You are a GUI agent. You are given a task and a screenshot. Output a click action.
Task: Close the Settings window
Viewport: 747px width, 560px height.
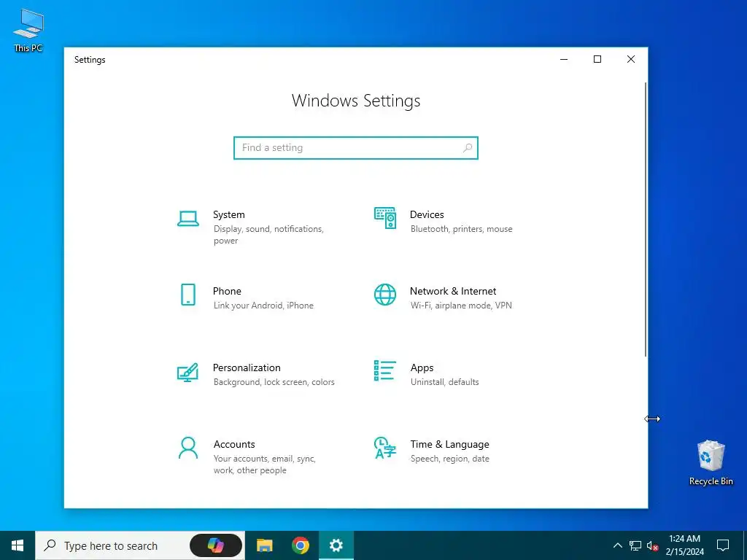coord(631,59)
